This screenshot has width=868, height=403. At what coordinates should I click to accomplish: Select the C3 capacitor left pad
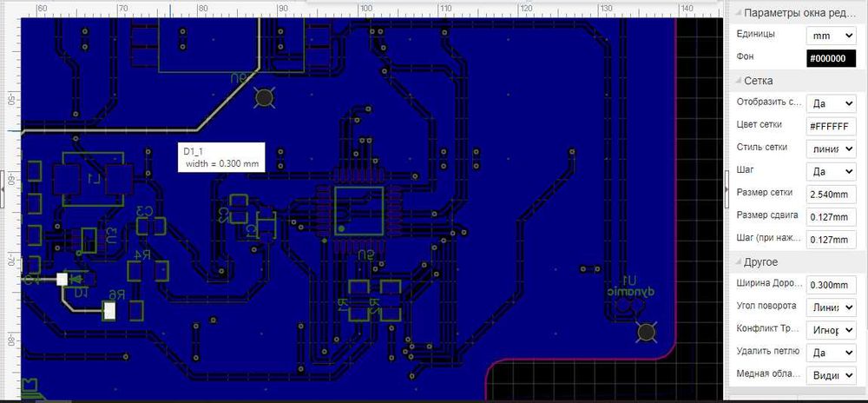point(143,226)
